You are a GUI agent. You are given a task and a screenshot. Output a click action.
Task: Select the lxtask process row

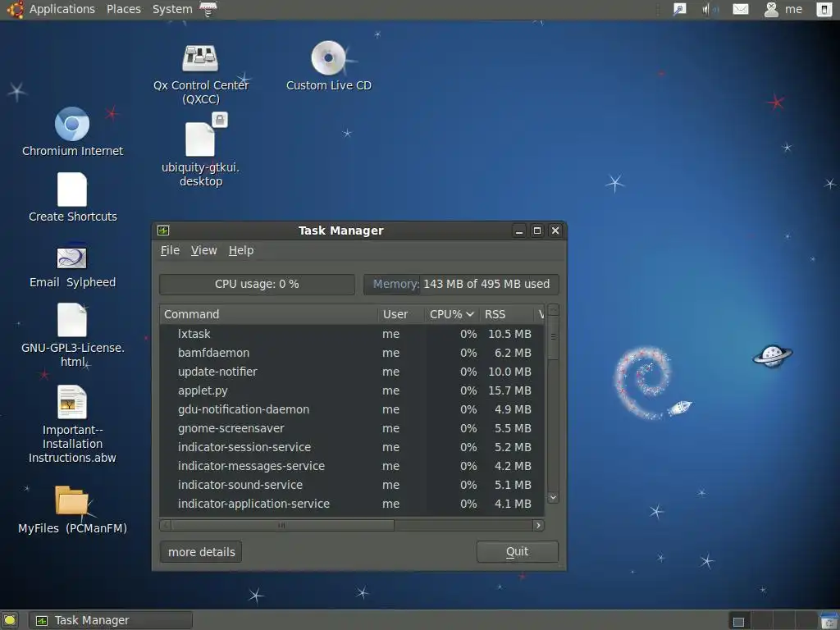point(351,335)
